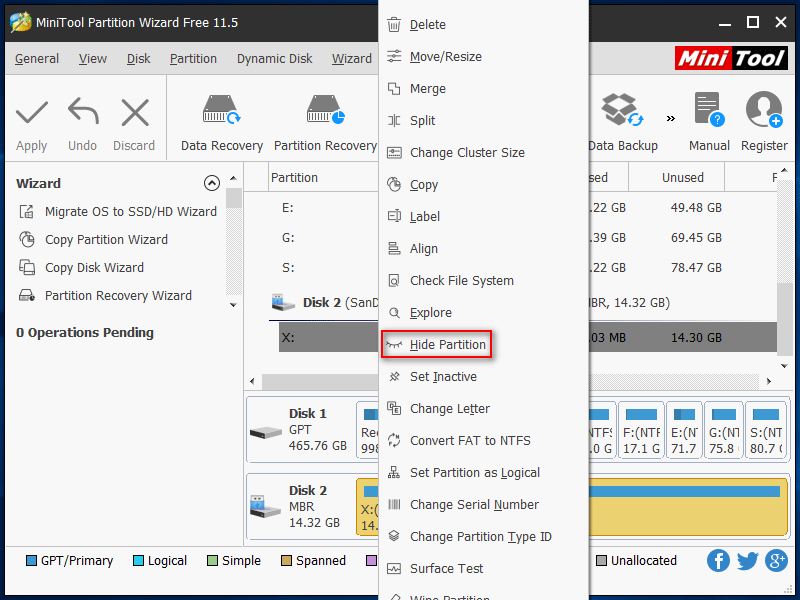Click the Explore magnifier icon
The height and width of the screenshot is (600, 800).
(x=394, y=313)
